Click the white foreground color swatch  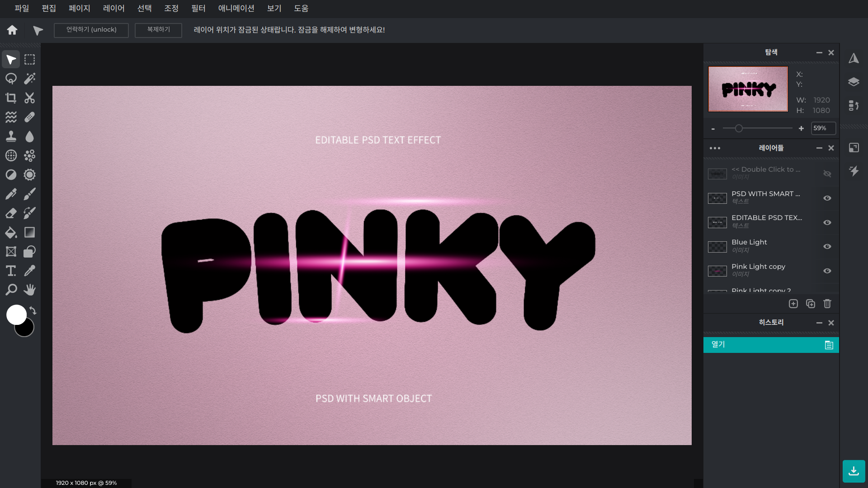point(16,314)
